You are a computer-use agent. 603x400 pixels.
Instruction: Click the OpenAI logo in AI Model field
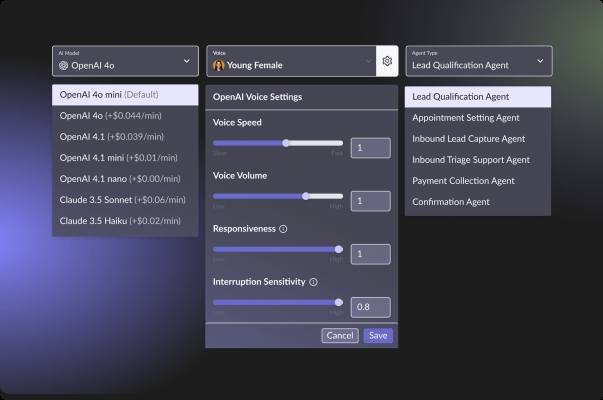click(63, 65)
